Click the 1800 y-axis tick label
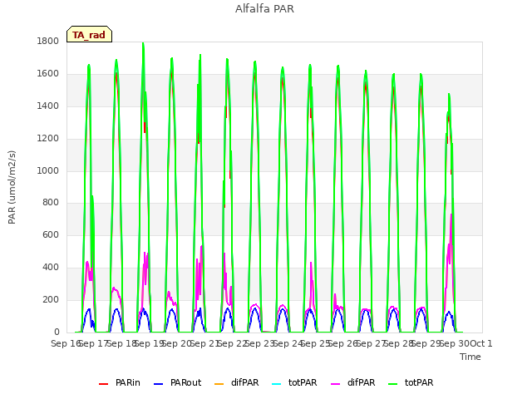The width and height of the screenshot is (532, 399). click(x=48, y=41)
